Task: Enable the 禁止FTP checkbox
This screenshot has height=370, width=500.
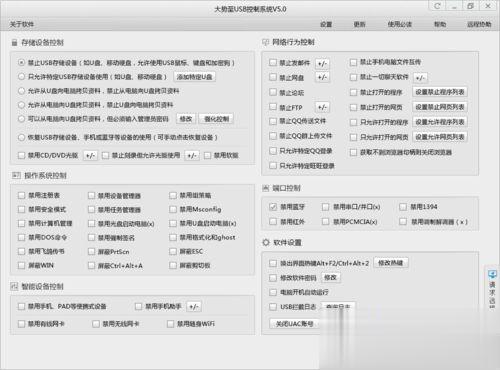Action: [x=273, y=107]
